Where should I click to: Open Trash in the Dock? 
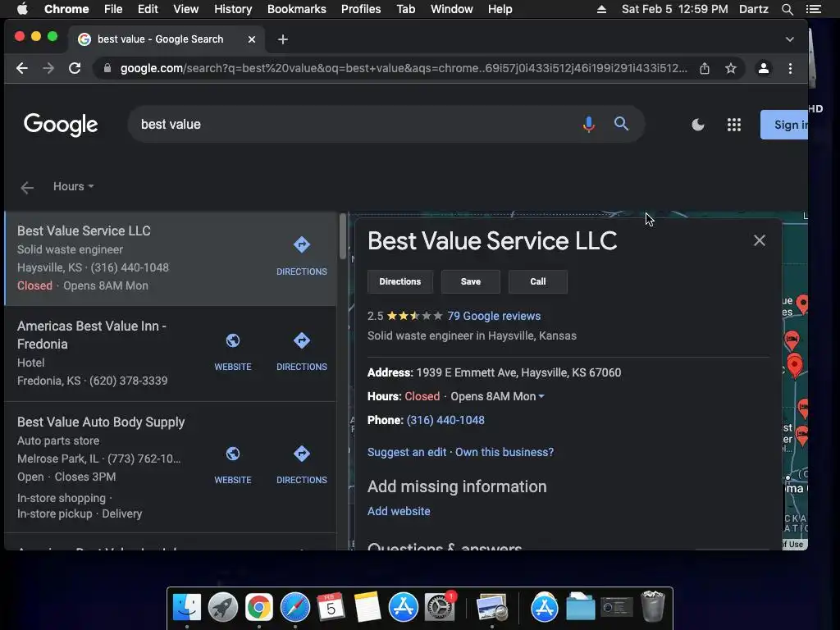tap(653, 606)
